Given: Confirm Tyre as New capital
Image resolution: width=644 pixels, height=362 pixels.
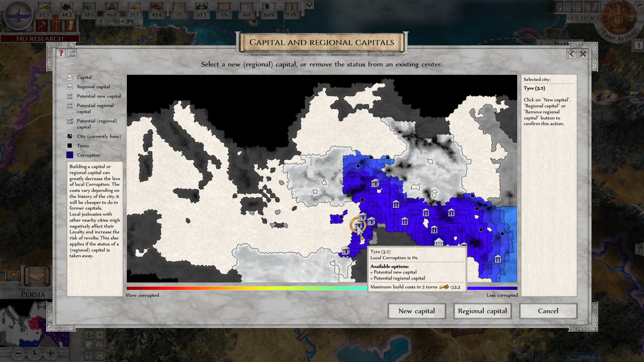Looking at the screenshot, I should click(417, 311).
